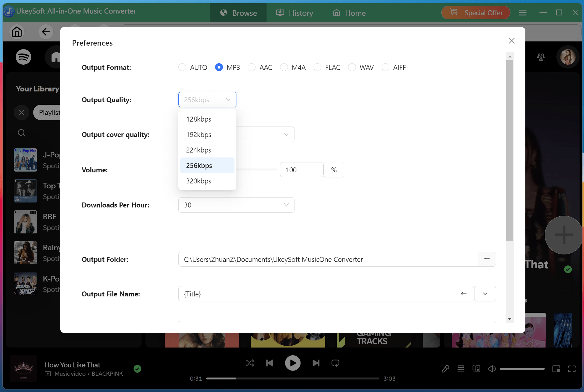The width and height of the screenshot is (584, 392).
Task: Enter picture-in-picture mode
Action: pyautogui.click(x=557, y=369)
